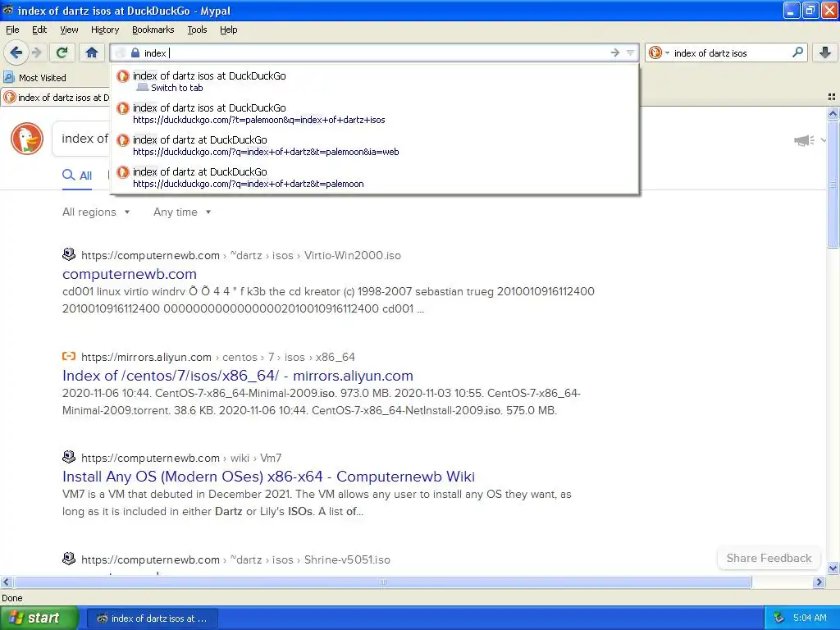Select the 'index of dartz isos' browser tab
The image size is (840, 630).
tap(56, 98)
